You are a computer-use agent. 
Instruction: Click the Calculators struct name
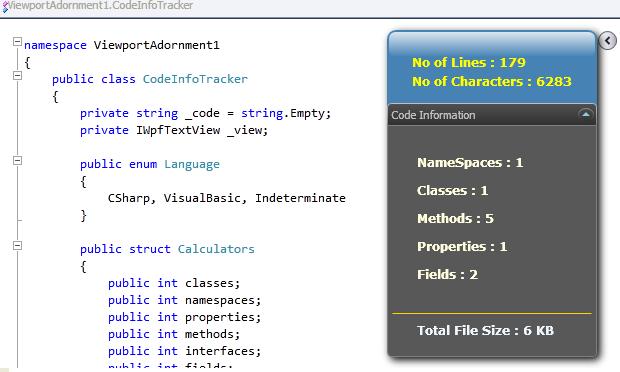(x=216, y=249)
